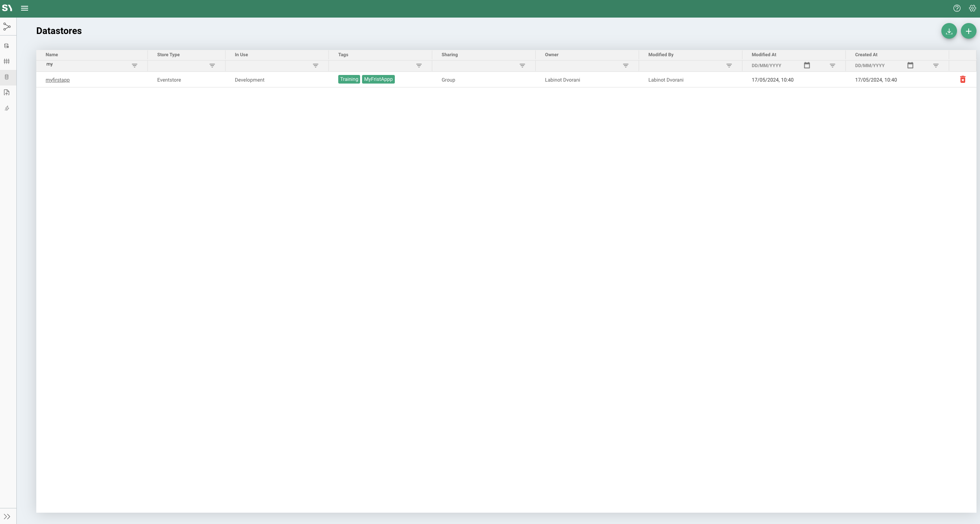Open the myfirstapp datastore link
Screen dimensions: 980x524
[x=58, y=80]
